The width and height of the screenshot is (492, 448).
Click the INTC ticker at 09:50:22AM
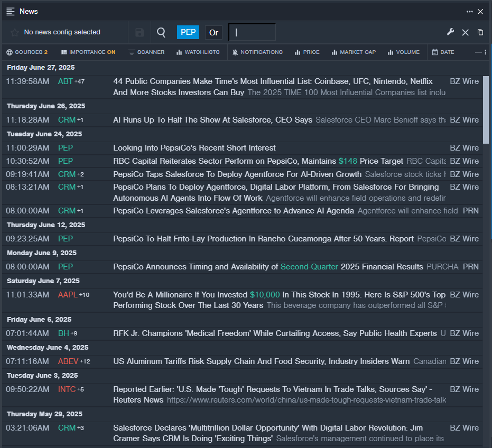(x=67, y=389)
